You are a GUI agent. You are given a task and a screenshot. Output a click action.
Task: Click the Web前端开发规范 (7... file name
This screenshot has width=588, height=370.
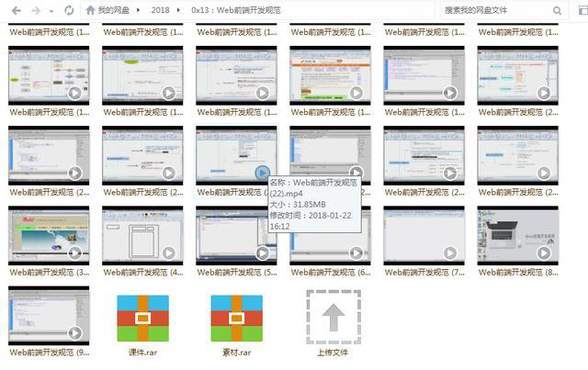pos(424,273)
